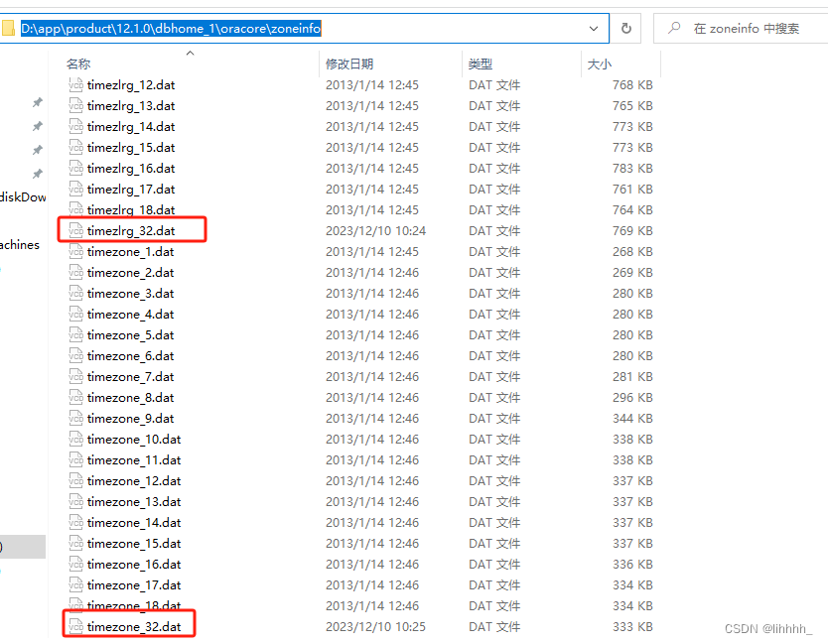
Task: Open the address bar history dropdown arrow
Action: (x=594, y=28)
